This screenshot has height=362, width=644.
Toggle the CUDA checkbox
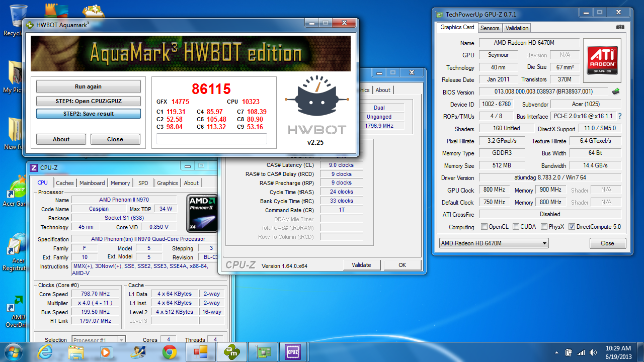(516, 227)
